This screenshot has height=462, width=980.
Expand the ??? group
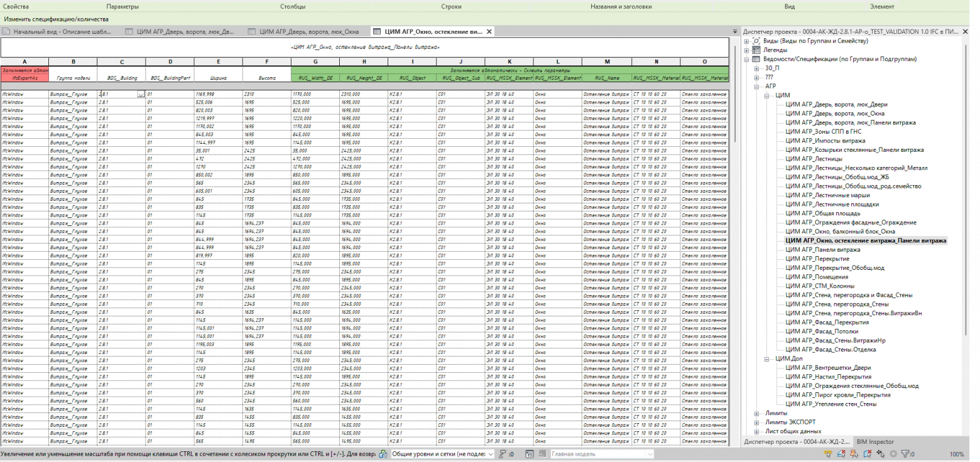tap(757, 77)
